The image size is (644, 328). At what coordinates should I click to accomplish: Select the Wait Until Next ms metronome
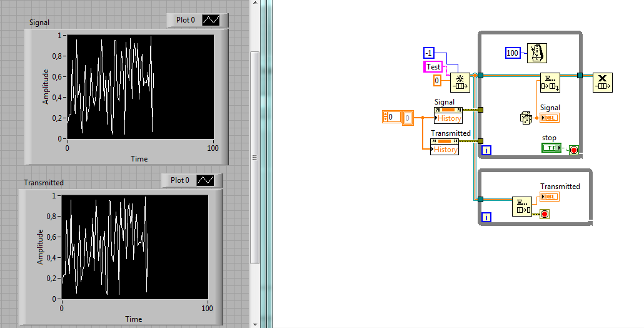coord(537,53)
